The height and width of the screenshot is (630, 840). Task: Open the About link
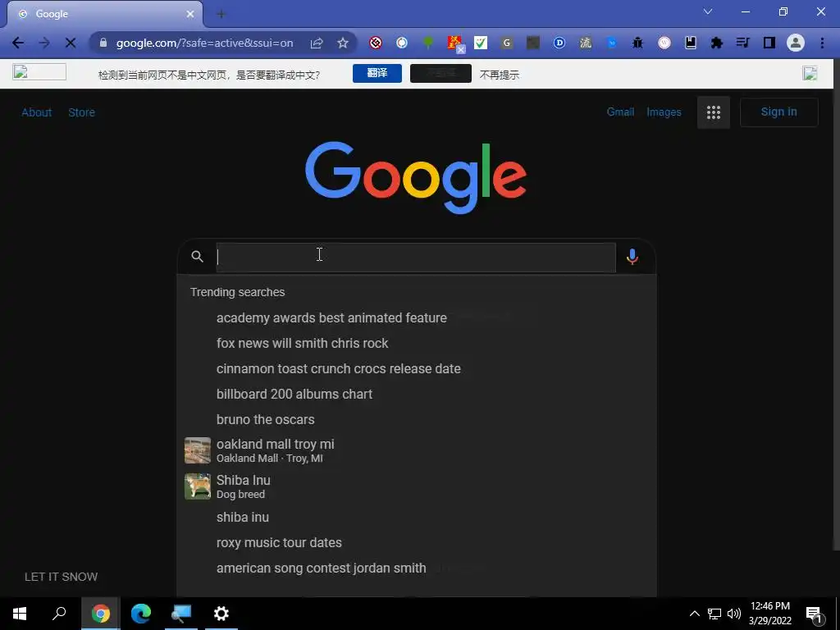[x=36, y=112]
